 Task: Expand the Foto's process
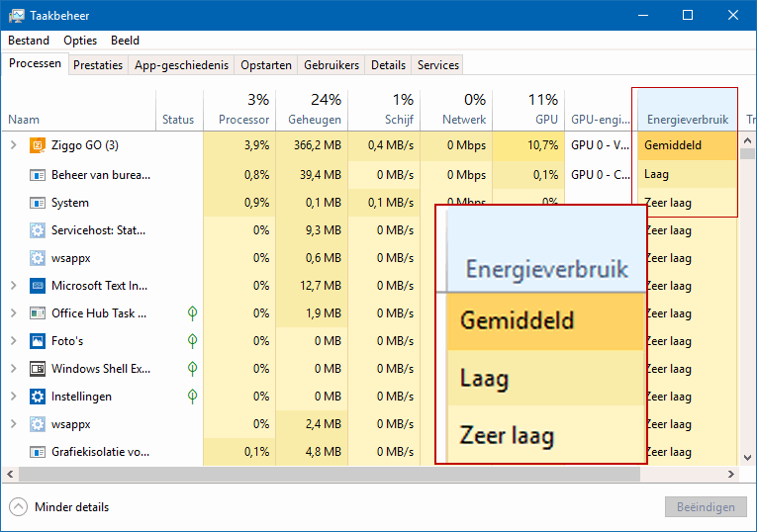click(x=14, y=341)
